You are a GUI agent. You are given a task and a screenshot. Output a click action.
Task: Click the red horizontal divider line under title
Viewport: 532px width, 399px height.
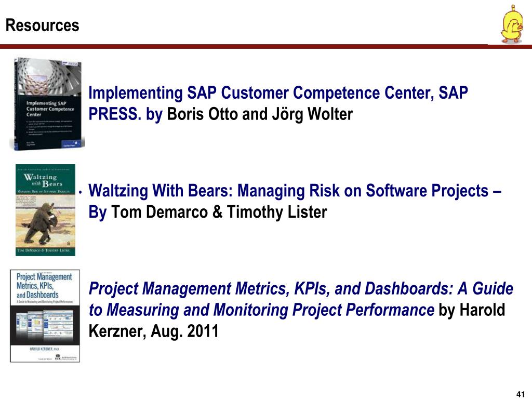click(x=266, y=46)
